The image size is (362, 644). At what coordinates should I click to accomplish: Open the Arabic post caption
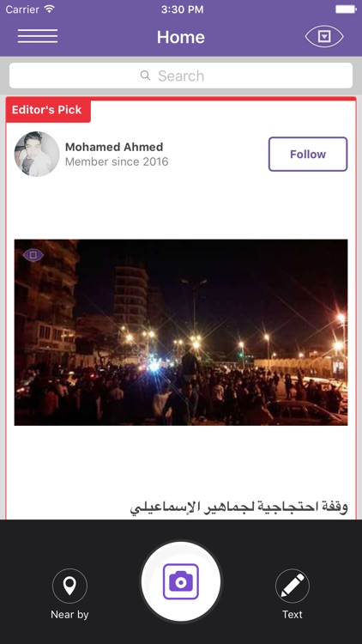(x=238, y=507)
